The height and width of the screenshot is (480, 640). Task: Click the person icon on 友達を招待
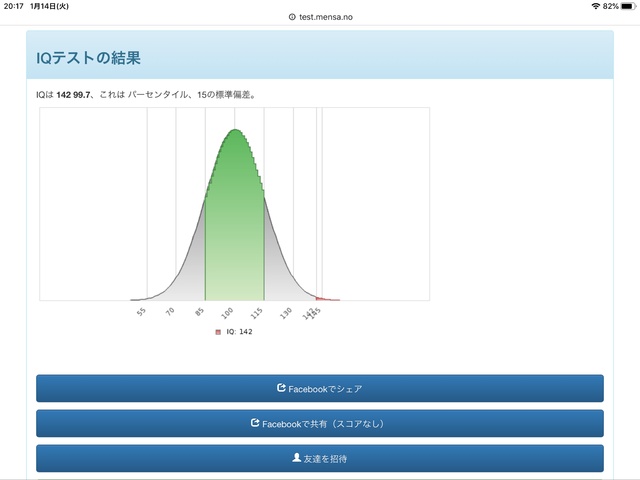click(296, 458)
